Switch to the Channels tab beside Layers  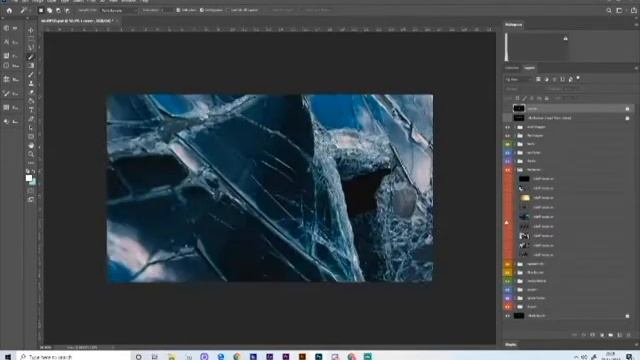pyautogui.click(x=512, y=68)
